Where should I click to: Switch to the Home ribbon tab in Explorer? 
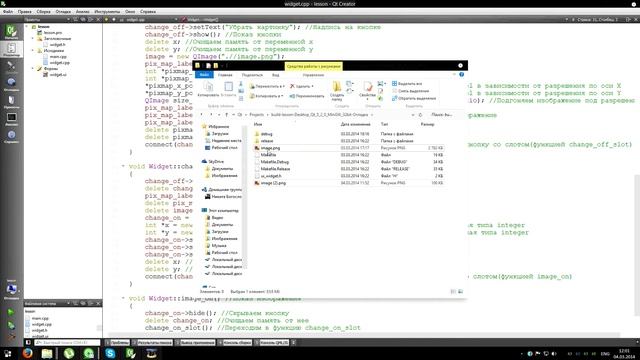point(225,75)
